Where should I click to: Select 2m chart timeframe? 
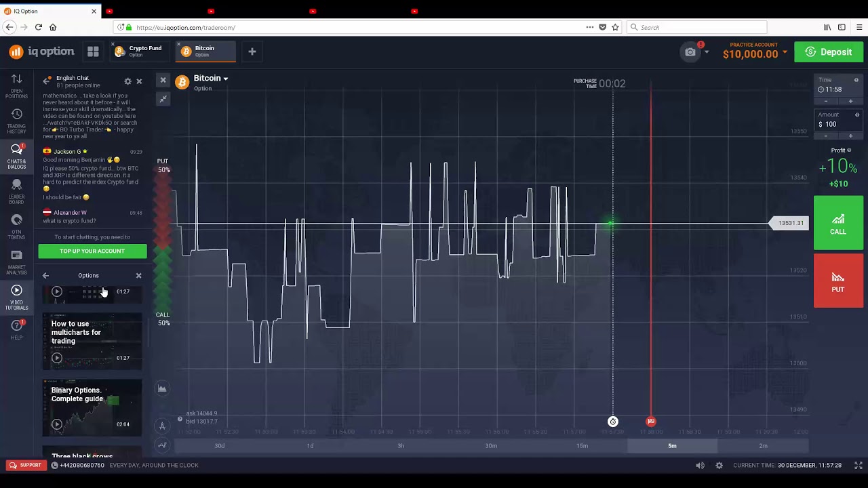[763, 446]
